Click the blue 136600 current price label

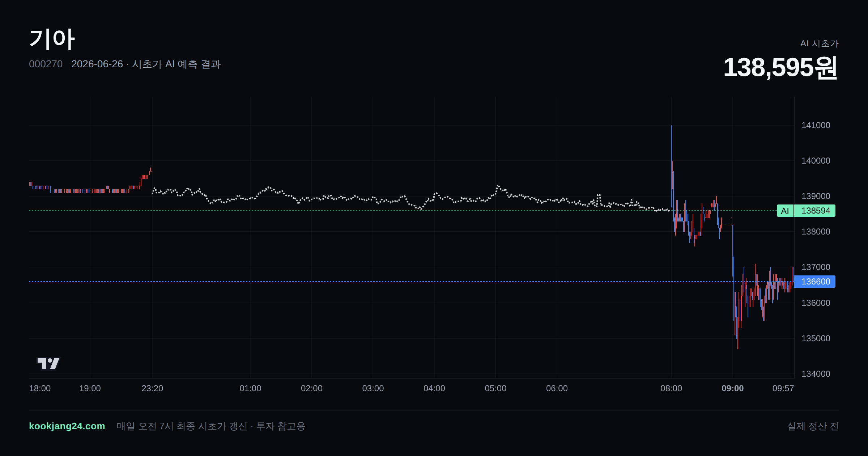(815, 282)
